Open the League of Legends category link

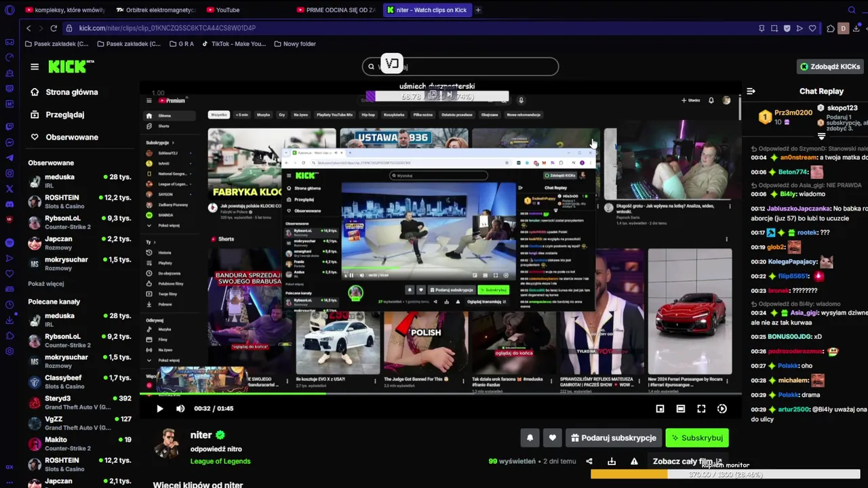click(220, 462)
